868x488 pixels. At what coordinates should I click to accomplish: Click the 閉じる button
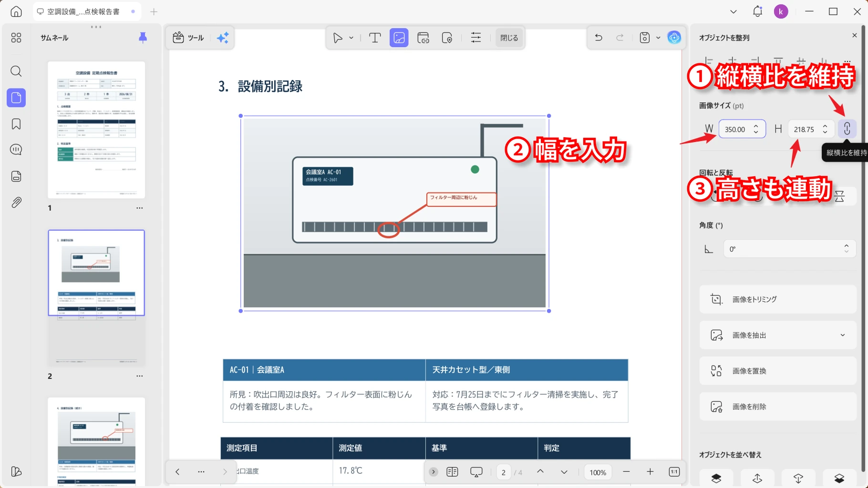(x=509, y=38)
